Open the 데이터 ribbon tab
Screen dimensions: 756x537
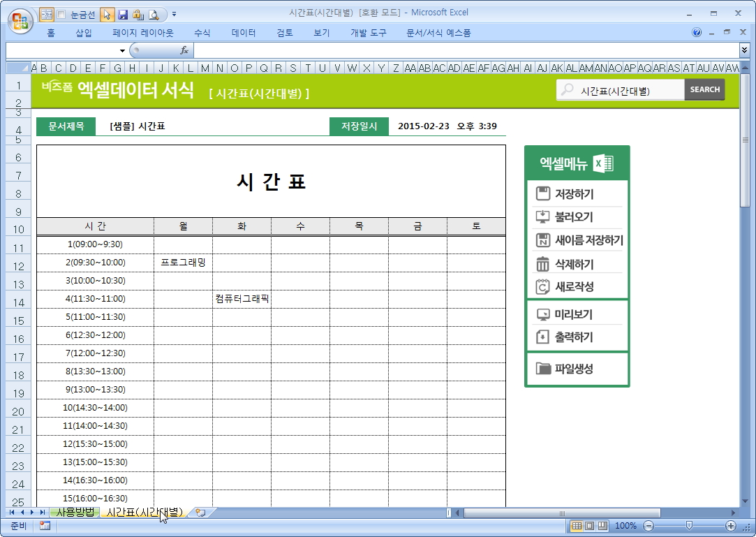pyautogui.click(x=244, y=33)
